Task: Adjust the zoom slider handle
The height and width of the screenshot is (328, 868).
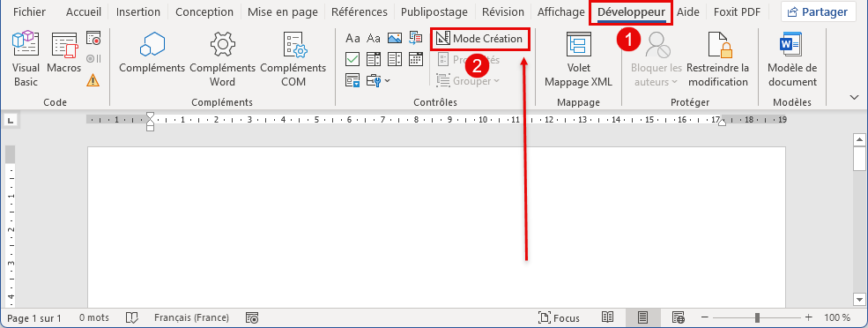Action: click(757, 318)
